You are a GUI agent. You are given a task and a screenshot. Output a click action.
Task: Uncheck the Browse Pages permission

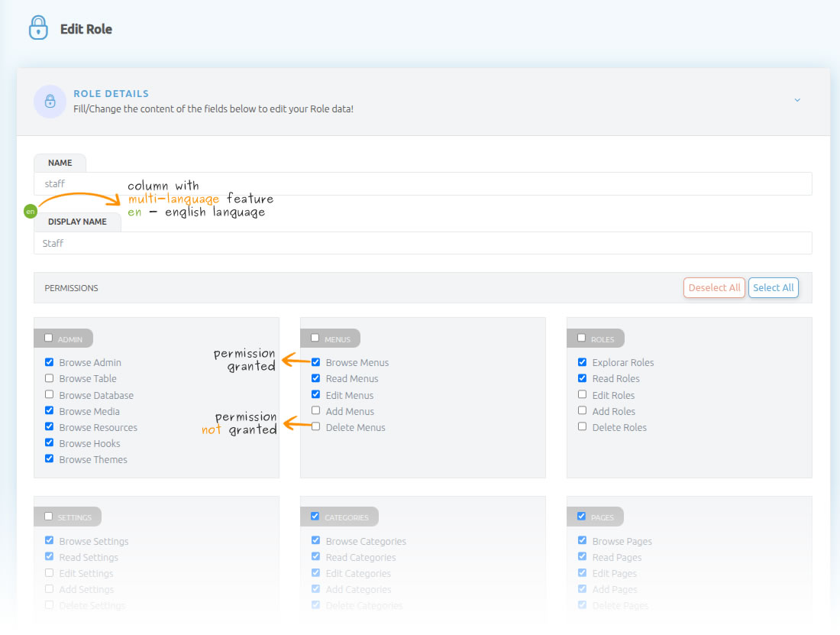click(583, 540)
